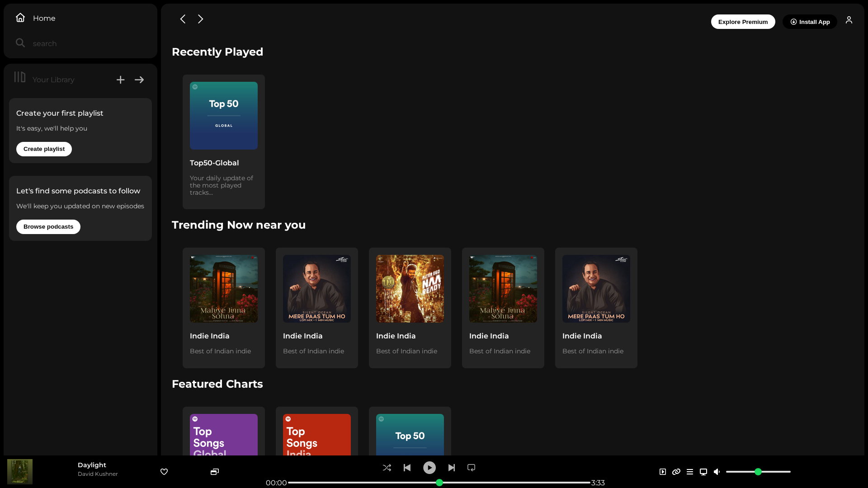Open the picture-in-picture mini player icon
The height and width of the screenshot is (488, 868).
point(215,472)
